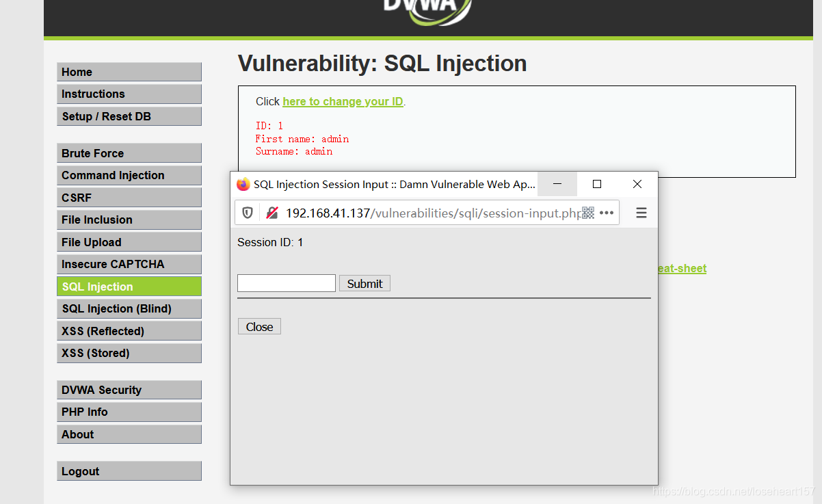The height and width of the screenshot is (504, 822).
Task: Open SQL Injection (Blind) page
Action: (x=129, y=308)
